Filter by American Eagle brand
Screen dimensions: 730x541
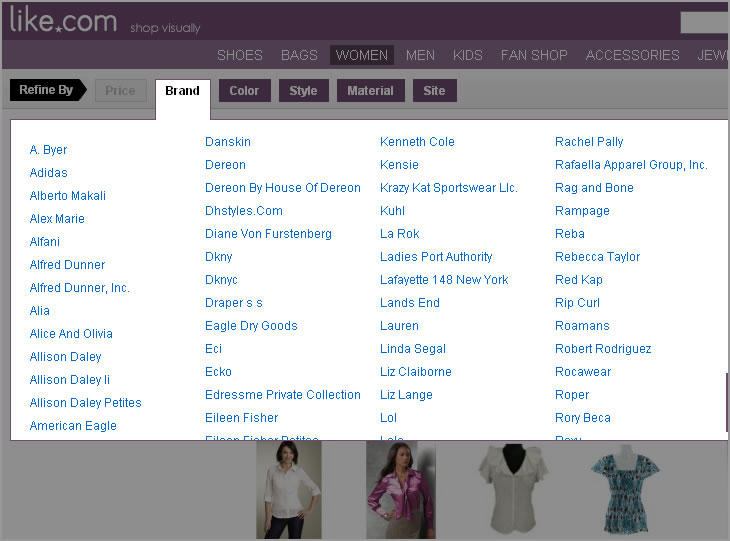[x=73, y=426]
